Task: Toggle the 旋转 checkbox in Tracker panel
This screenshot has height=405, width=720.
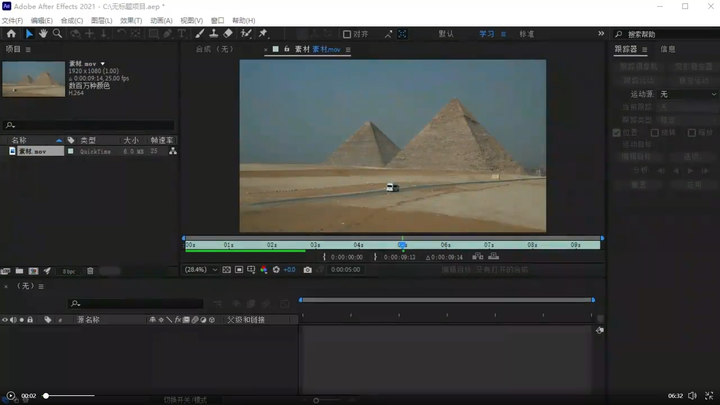Action: pyautogui.click(x=655, y=133)
